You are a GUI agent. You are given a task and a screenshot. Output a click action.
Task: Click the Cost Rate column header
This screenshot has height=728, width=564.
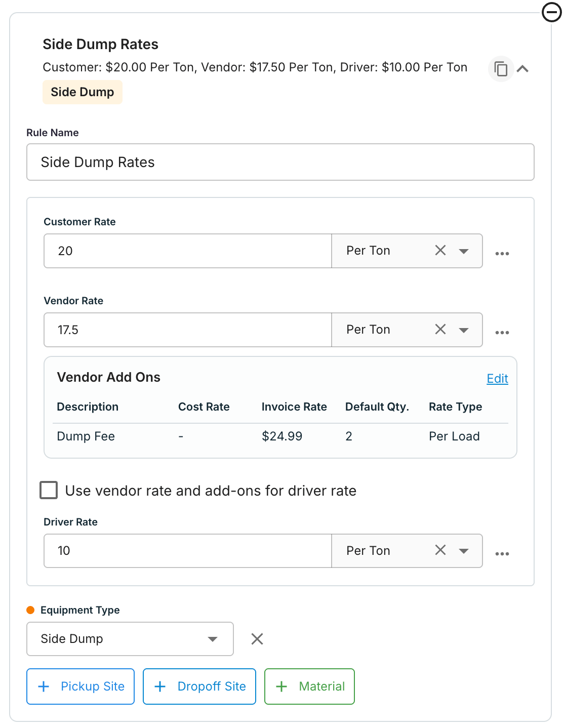204,407
